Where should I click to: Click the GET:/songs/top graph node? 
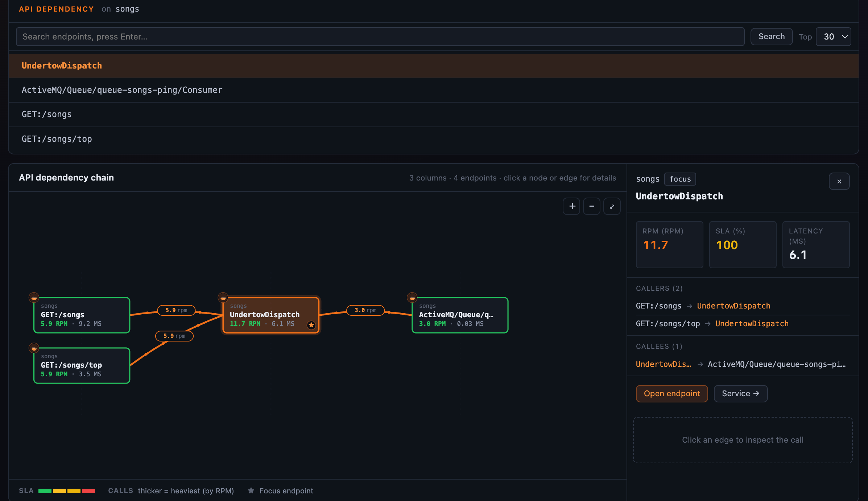click(x=82, y=365)
